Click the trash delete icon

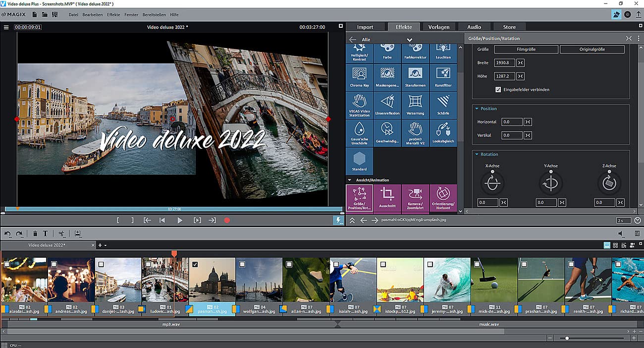tap(35, 233)
